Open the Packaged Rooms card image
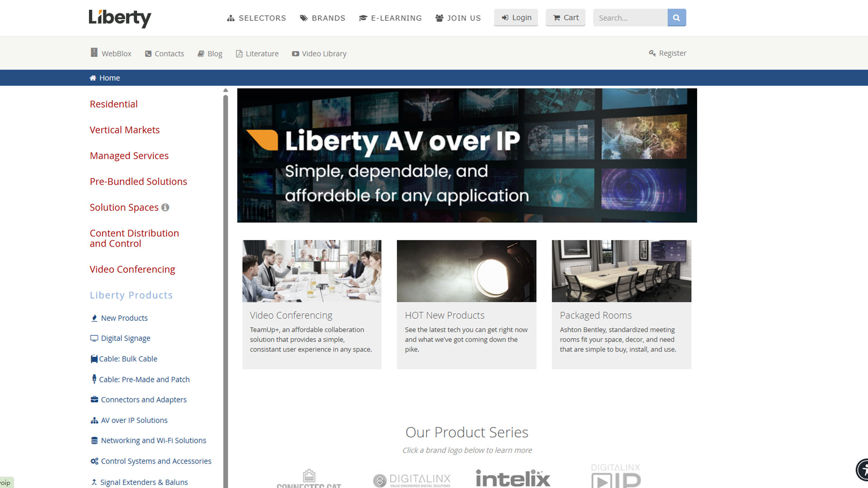This screenshot has height=488, width=868. (x=622, y=271)
